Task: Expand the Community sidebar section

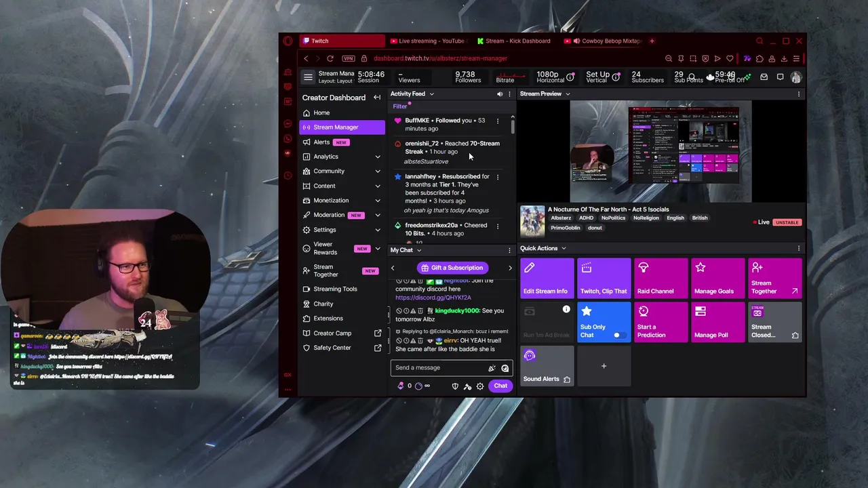Action: coord(378,171)
